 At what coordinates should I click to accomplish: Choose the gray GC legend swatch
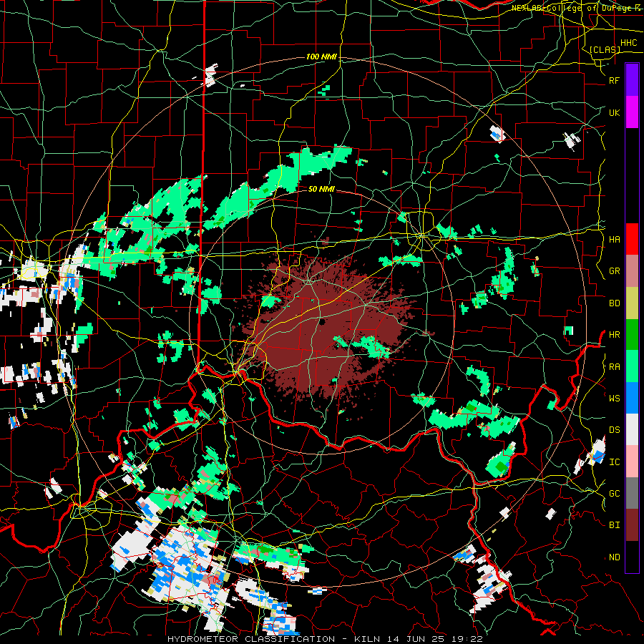tap(632, 493)
